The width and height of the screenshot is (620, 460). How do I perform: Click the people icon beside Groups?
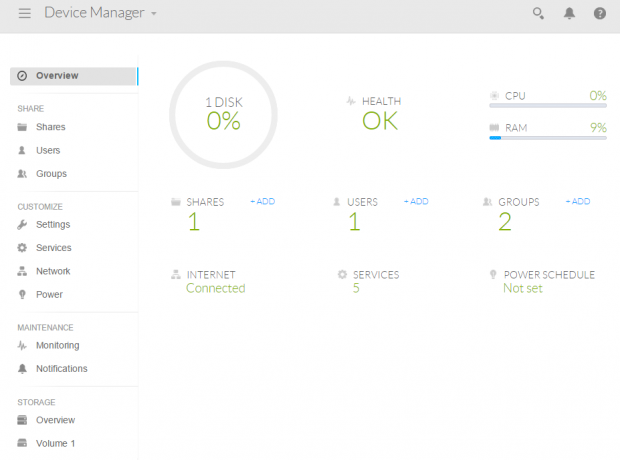click(22, 174)
